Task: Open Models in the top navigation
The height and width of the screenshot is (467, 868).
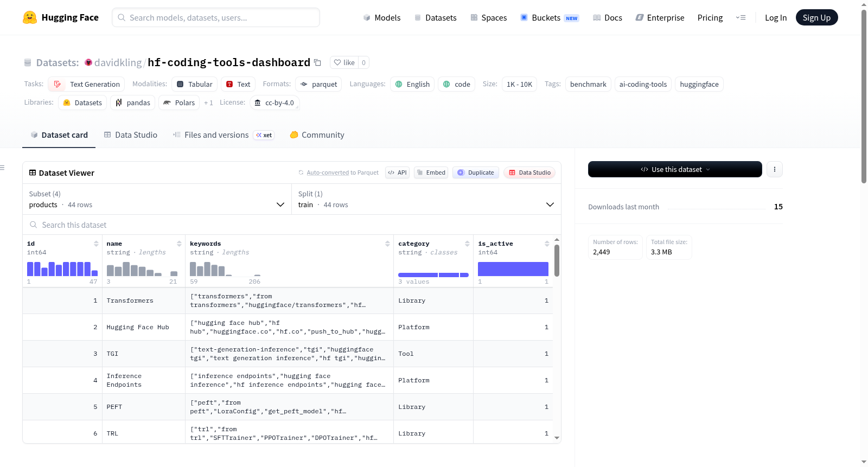Action: [x=382, y=17]
